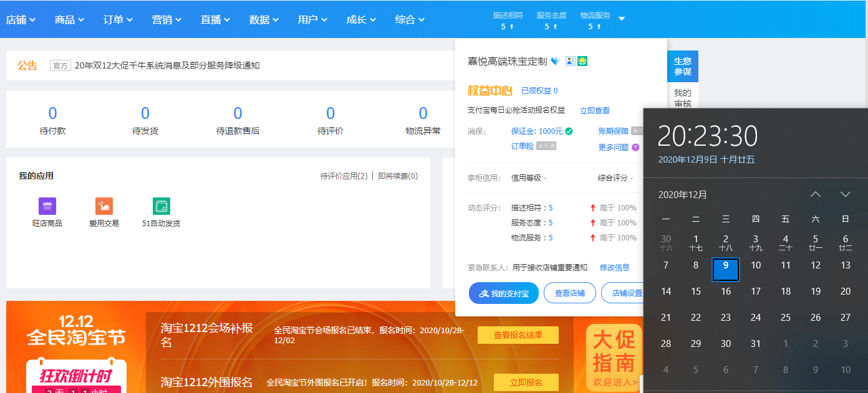This screenshot has height=393, width=868.
Task: Click the 2020年12月 month header in calendar
Action: [x=683, y=194]
